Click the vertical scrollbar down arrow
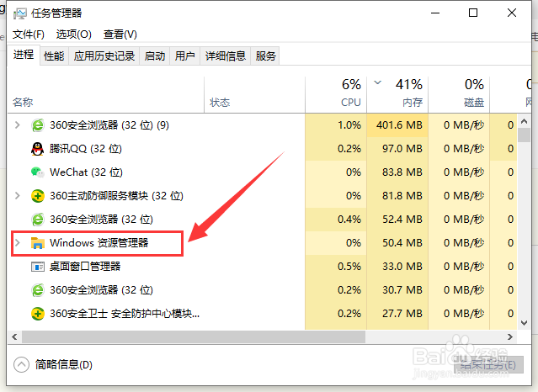Viewport: 538px width, 392px height. pyautogui.click(x=524, y=323)
